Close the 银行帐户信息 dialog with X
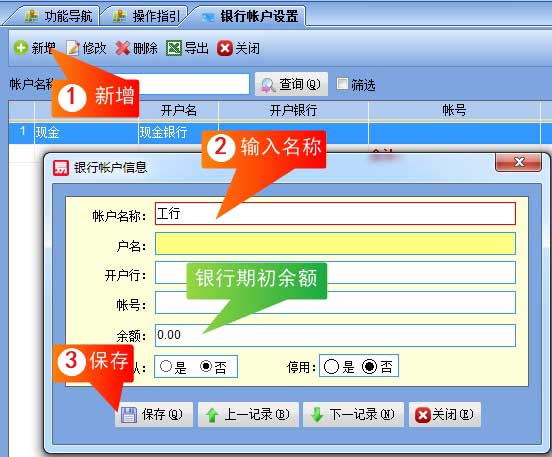Screen dimensions: 552x457 [519, 163]
